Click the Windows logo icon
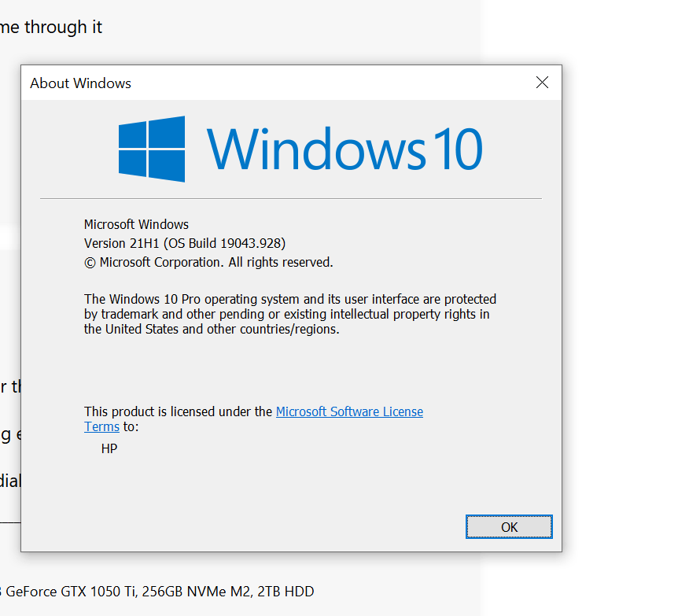 152,149
